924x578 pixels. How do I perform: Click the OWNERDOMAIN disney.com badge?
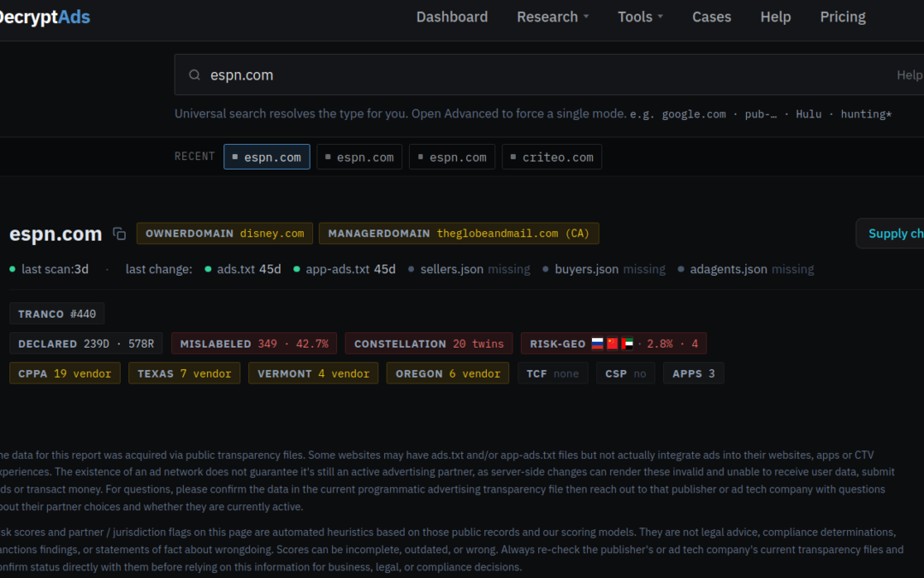coord(224,234)
